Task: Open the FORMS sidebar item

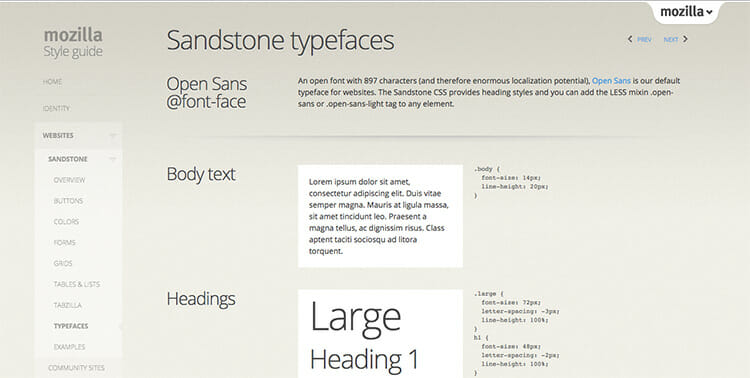Action: (65, 243)
